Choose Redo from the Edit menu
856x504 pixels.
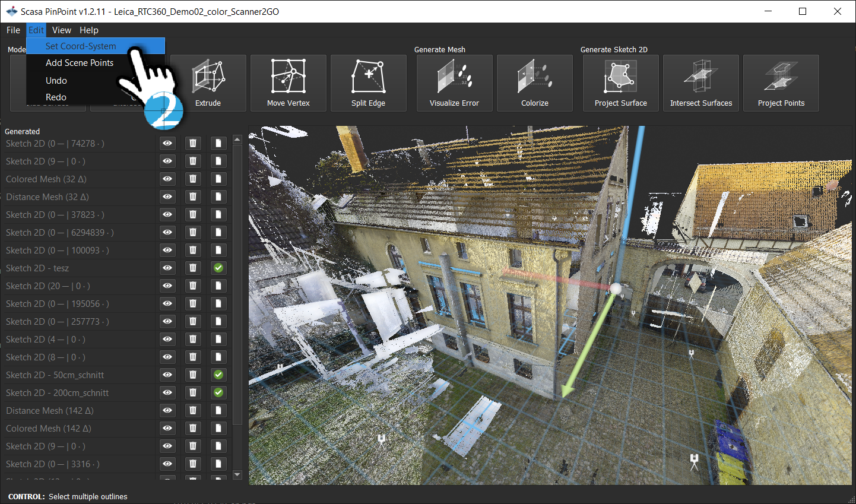(x=56, y=97)
